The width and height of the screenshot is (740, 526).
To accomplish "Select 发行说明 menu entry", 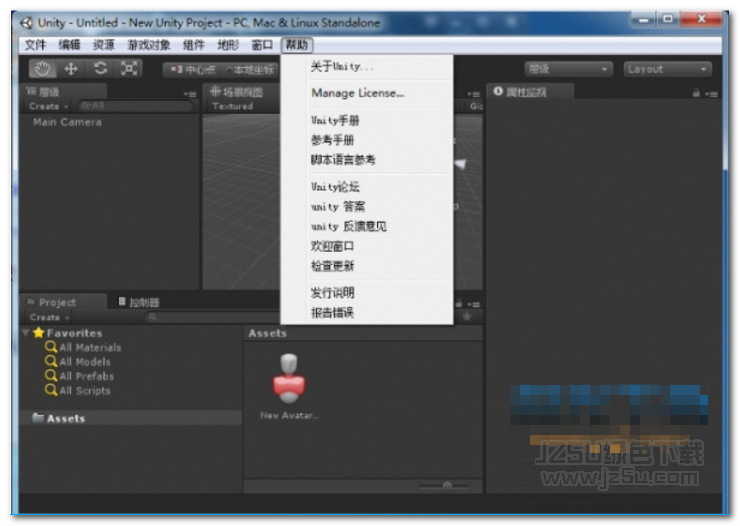I will pos(367,293).
